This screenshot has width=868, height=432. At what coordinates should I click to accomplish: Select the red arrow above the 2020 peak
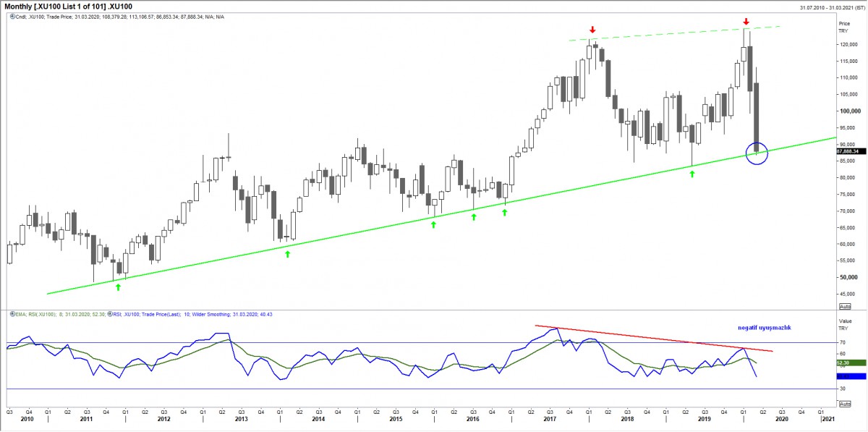tap(746, 21)
